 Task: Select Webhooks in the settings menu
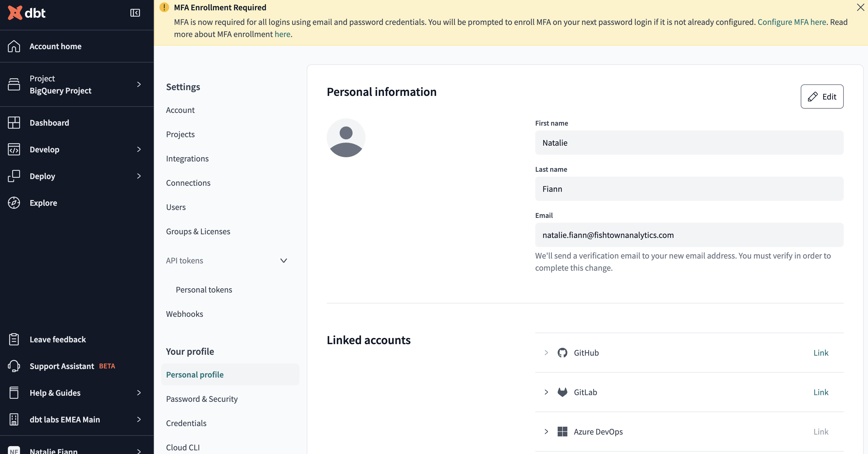pos(184,314)
